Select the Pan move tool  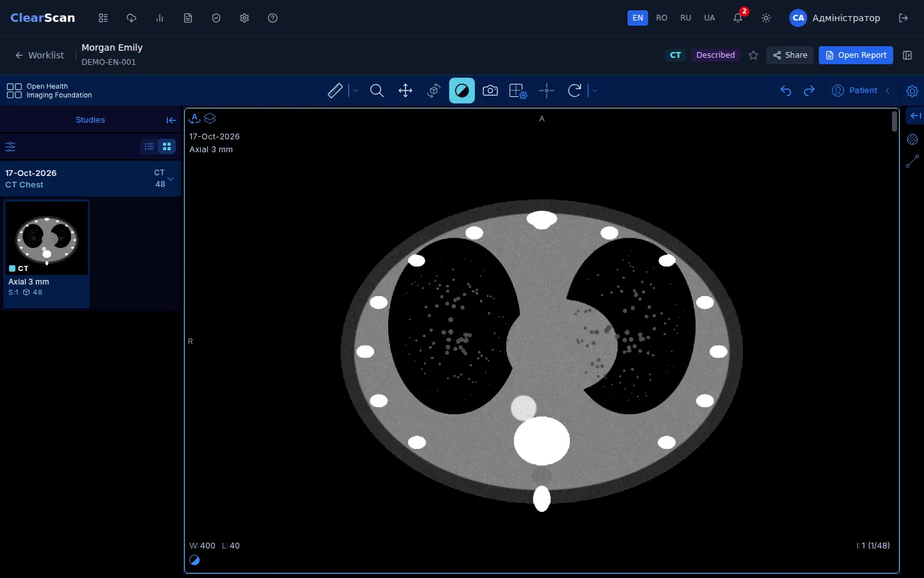[x=406, y=91]
